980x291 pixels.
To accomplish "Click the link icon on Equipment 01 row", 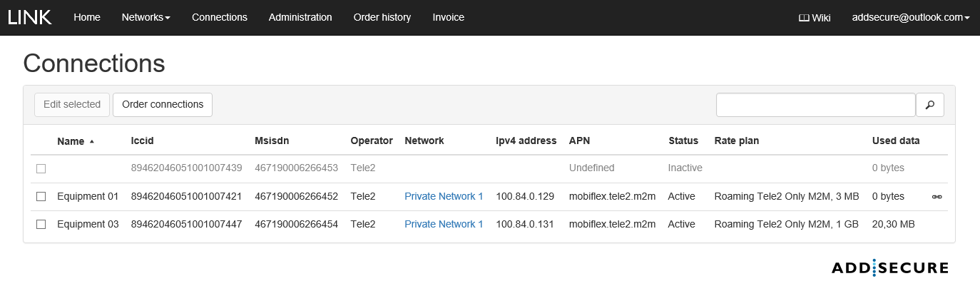I will pos(936,197).
